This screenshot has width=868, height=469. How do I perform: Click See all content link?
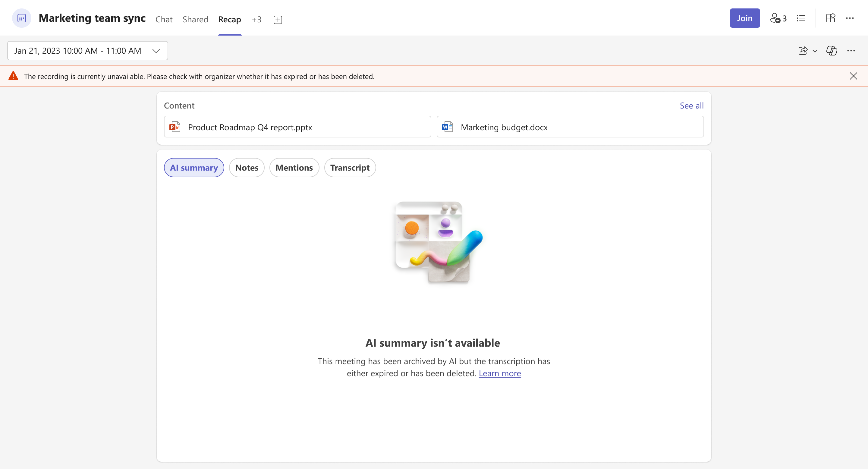click(691, 105)
